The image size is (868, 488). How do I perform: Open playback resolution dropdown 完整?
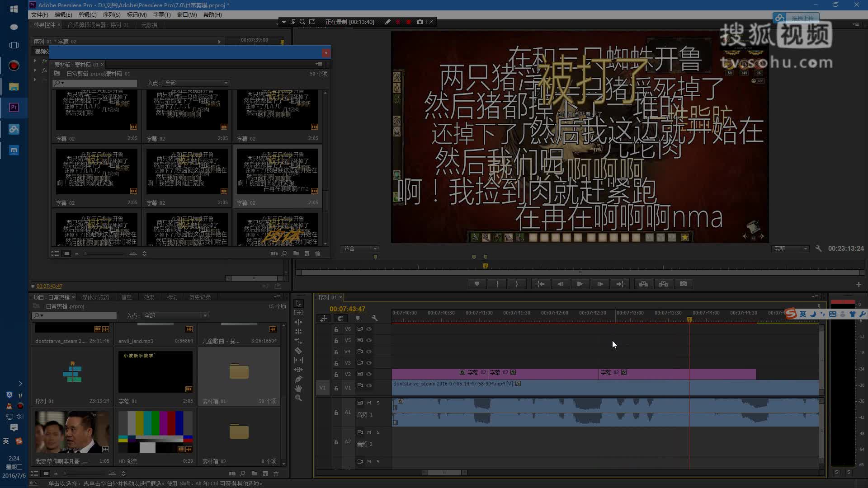pyautogui.click(x=790, y=249)
